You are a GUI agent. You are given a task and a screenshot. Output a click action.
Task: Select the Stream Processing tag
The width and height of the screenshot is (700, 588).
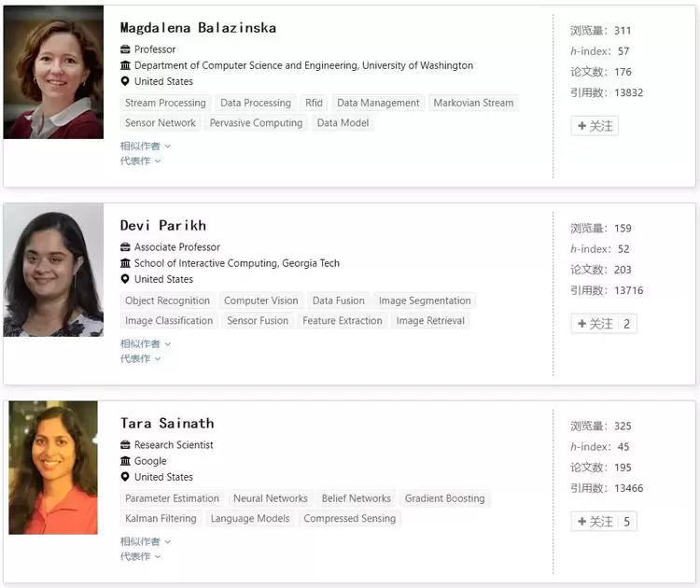(x=165, y=103)
